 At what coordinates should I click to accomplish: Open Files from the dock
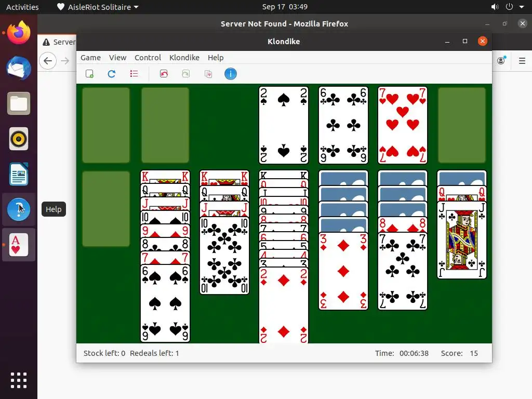click(19, 103)
